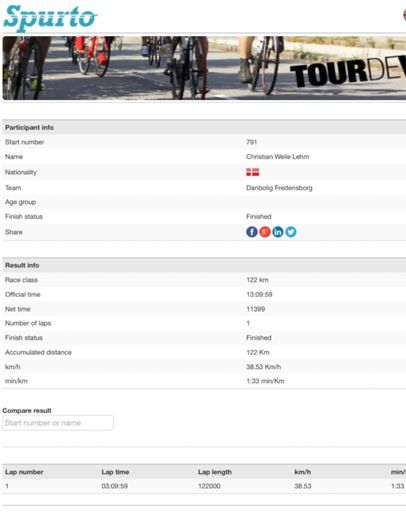
Task: Switch language with top-right flag icon
Action: click(x=404, y=15)
